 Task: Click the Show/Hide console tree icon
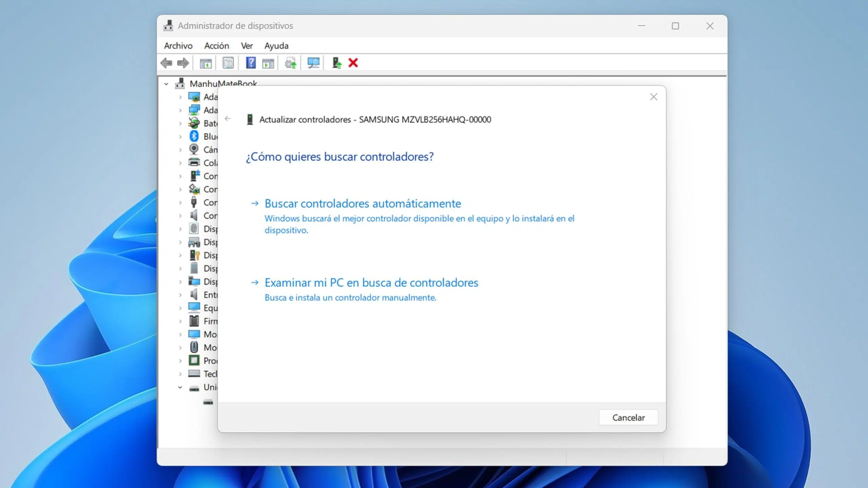tap(205, 63)
